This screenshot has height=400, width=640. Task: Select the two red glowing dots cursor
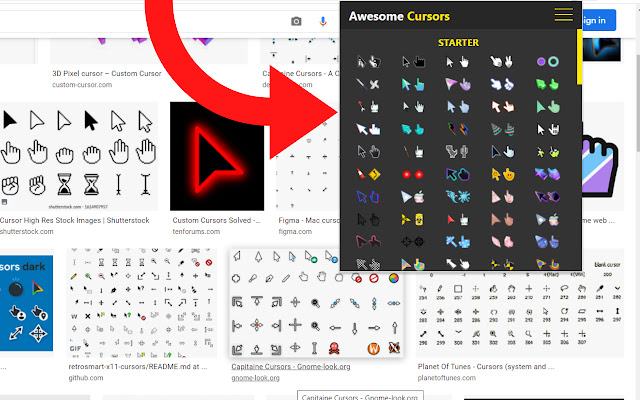pos(413,174)
